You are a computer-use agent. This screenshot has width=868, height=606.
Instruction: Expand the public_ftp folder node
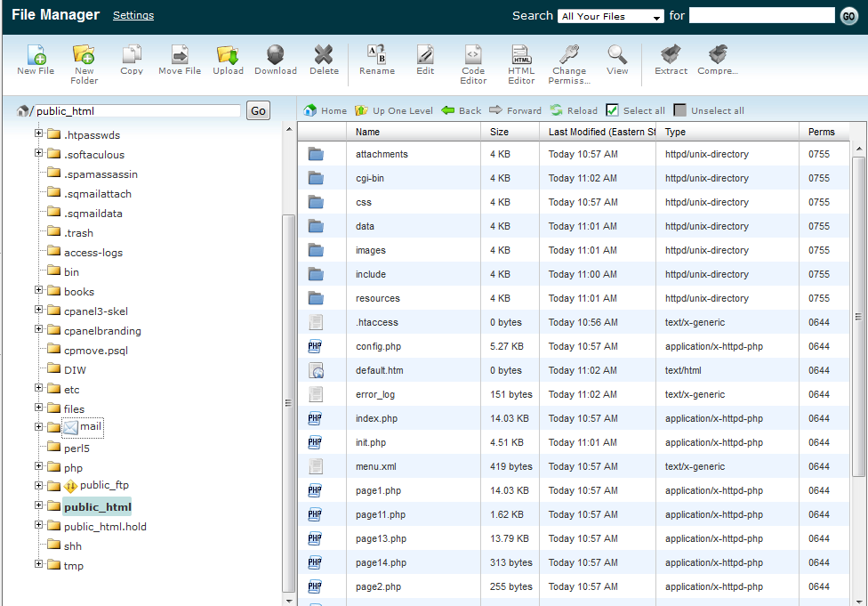click(39, 484)
